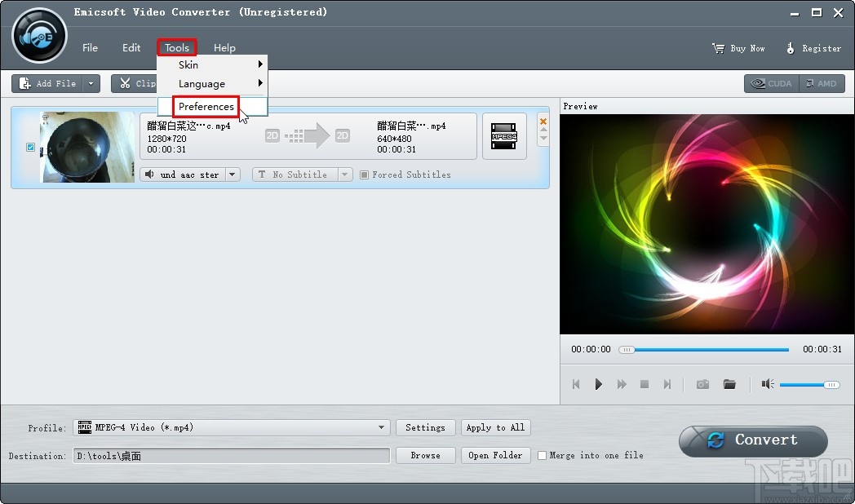Toggle CUDA acceleration button
The width and height of the screenshot is (855, 504).
click(772, 83)
